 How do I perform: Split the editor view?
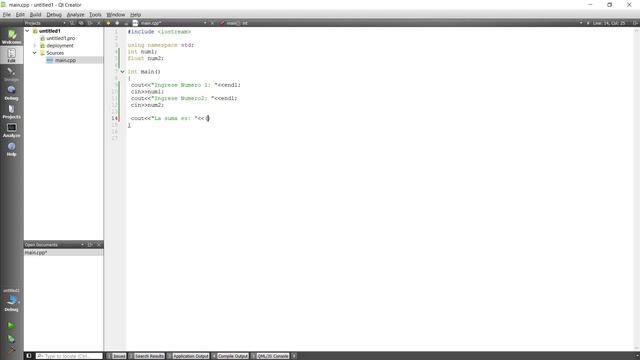635,23
